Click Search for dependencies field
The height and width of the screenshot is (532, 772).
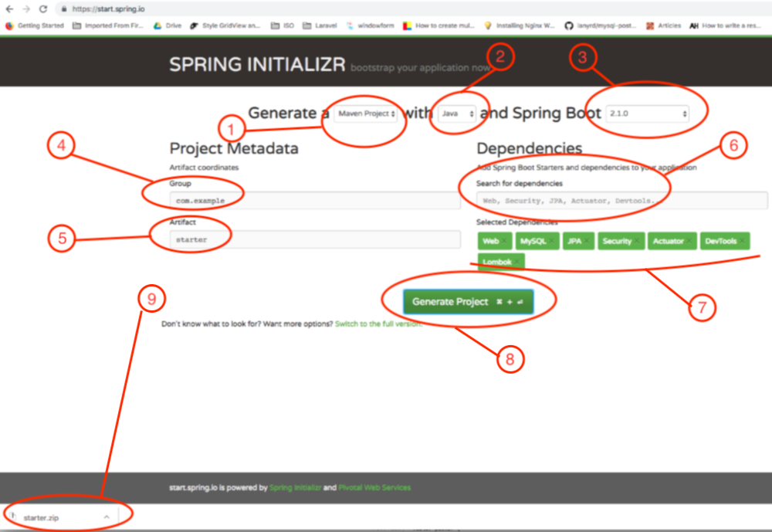coord(621,201)
